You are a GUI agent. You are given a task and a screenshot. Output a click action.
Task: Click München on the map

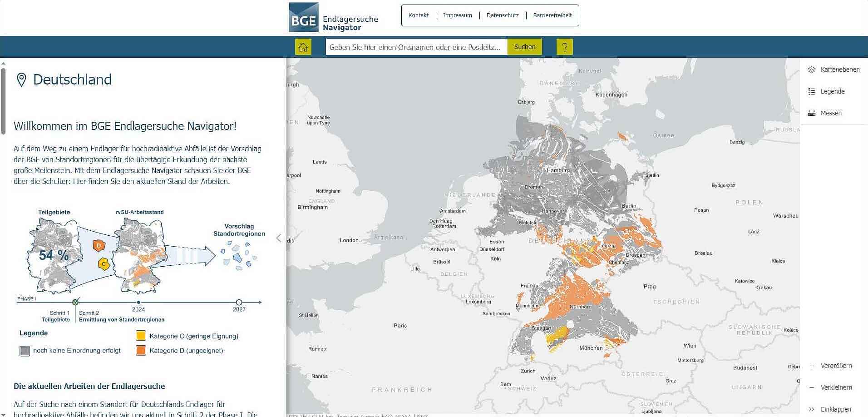tap(591, 348)
